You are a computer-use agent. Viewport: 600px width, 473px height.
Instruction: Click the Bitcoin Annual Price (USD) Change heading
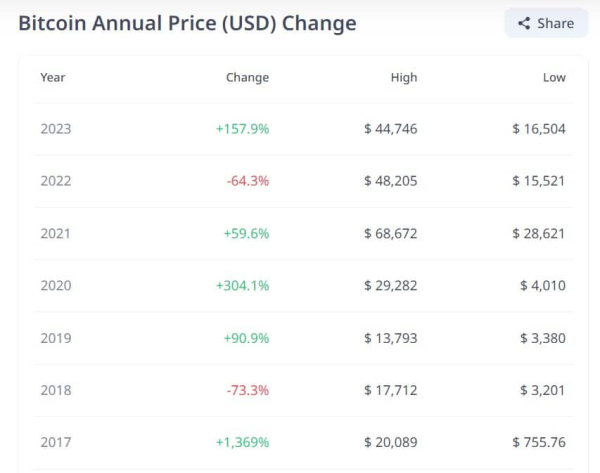[x=187, y=23]
